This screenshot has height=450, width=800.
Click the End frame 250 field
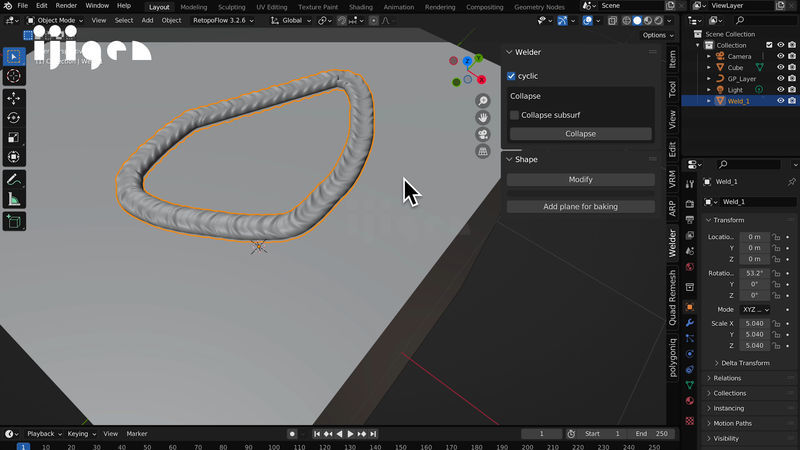point(652,434)
